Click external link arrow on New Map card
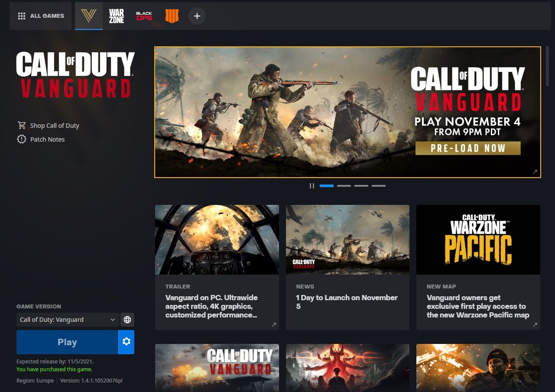 [535, 324]
